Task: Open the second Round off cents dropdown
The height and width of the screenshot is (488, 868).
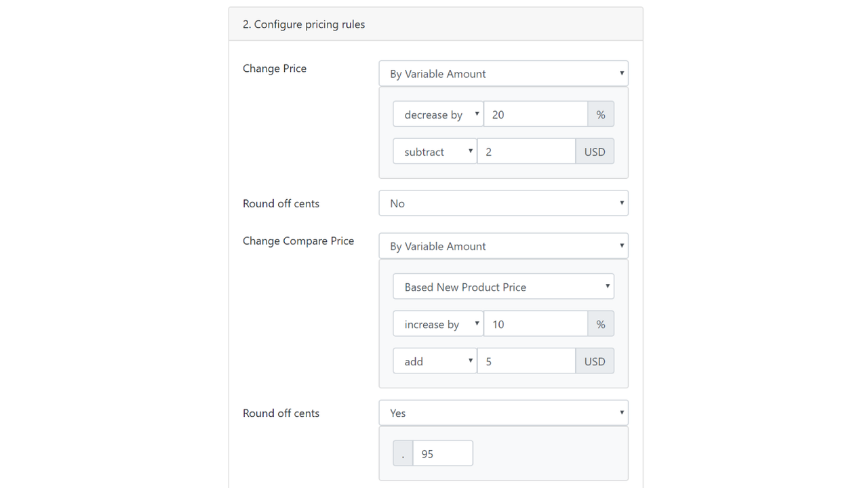Action: click(503, 412)
